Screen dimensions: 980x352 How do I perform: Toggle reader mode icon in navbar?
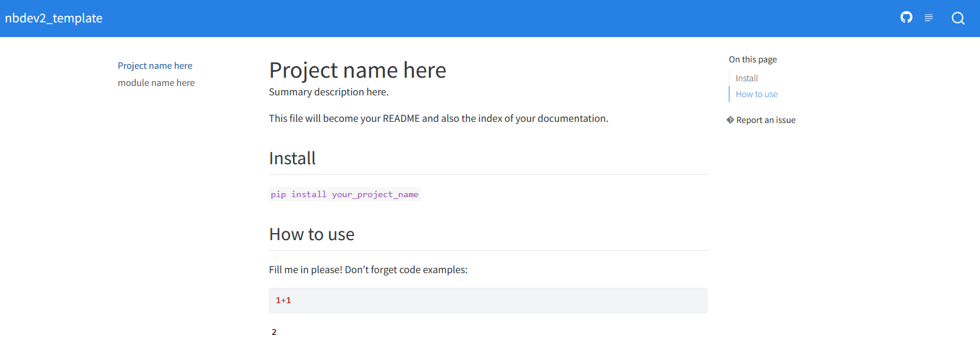(x=929, y=18)
